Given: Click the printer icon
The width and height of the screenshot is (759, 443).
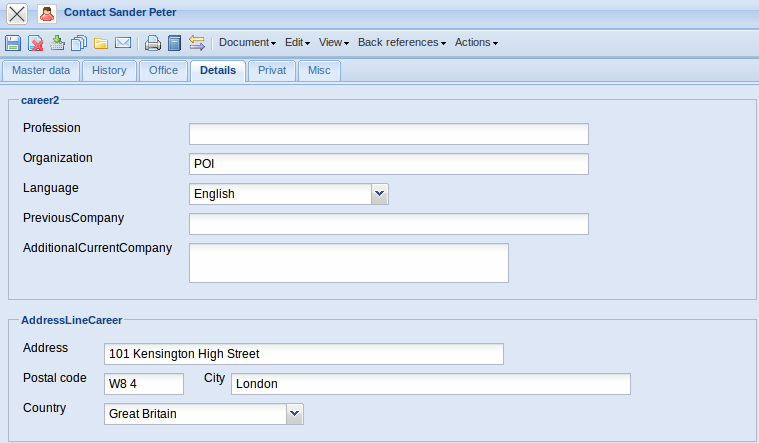Looking at the screenshot, I should tap(153, 43).
